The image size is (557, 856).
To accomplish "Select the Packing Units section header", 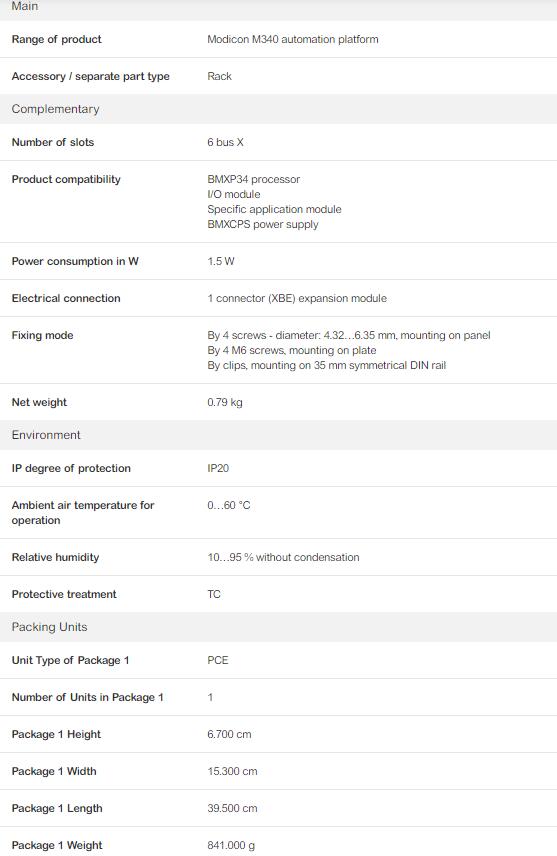I will [x=278, y=627].
